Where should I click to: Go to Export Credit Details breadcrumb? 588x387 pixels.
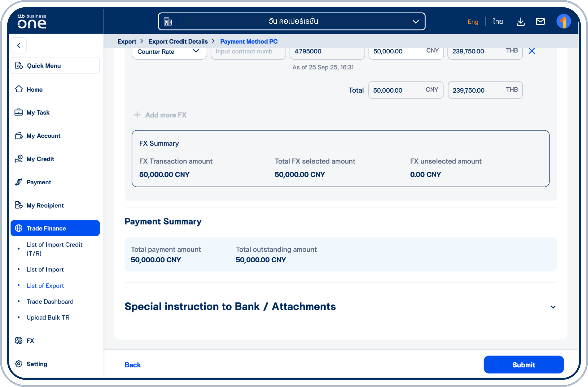point(178,42)
